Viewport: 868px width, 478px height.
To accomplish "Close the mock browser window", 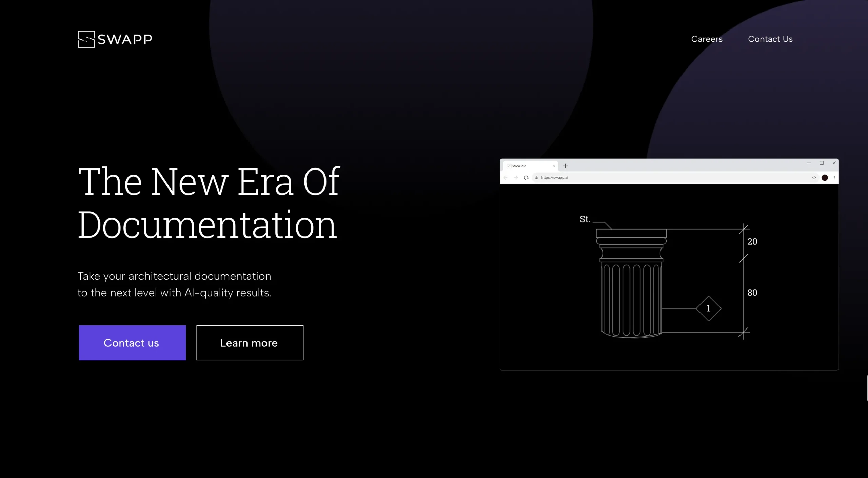I will point(834,163).
